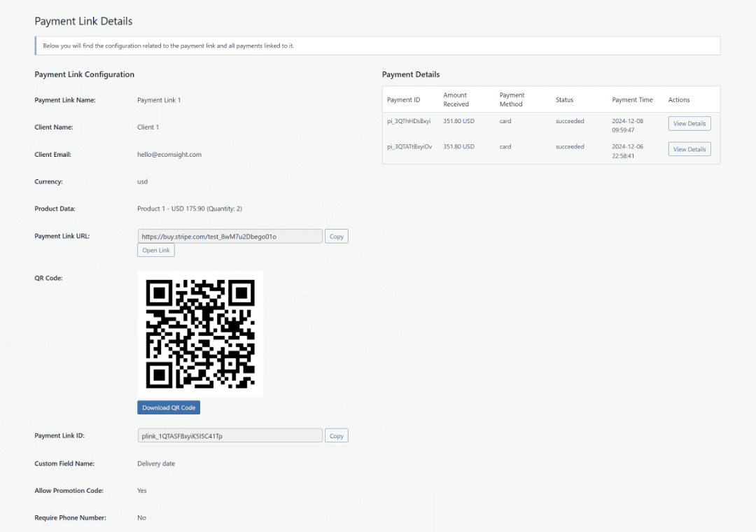Copy the Payment Link URL
756x532 pixels.
coord(336,236)
